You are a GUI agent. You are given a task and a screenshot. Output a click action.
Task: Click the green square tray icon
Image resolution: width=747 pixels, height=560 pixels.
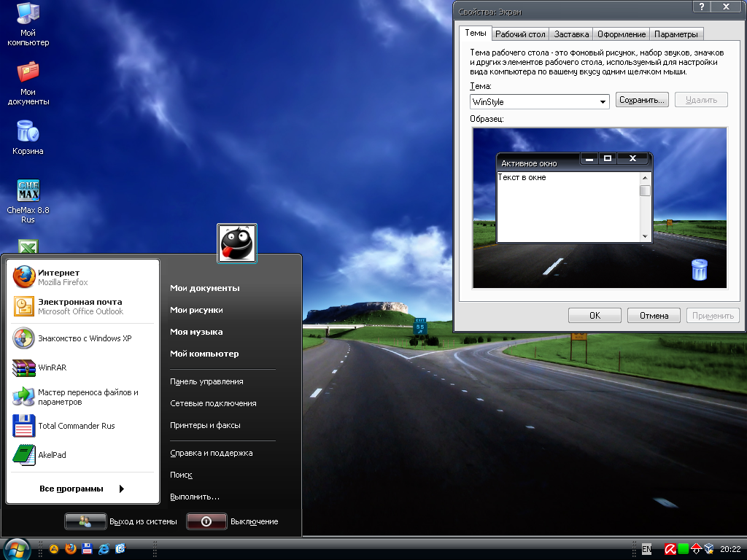click(683, 549)
